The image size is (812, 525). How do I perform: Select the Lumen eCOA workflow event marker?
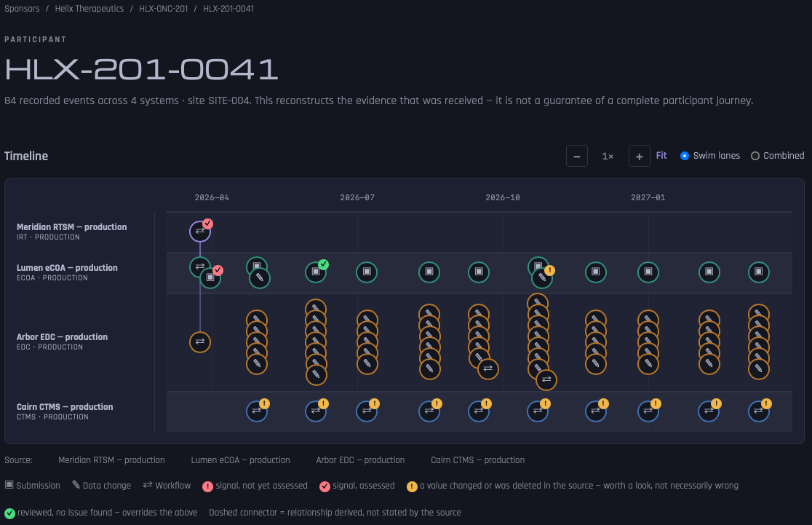[199, 267]
